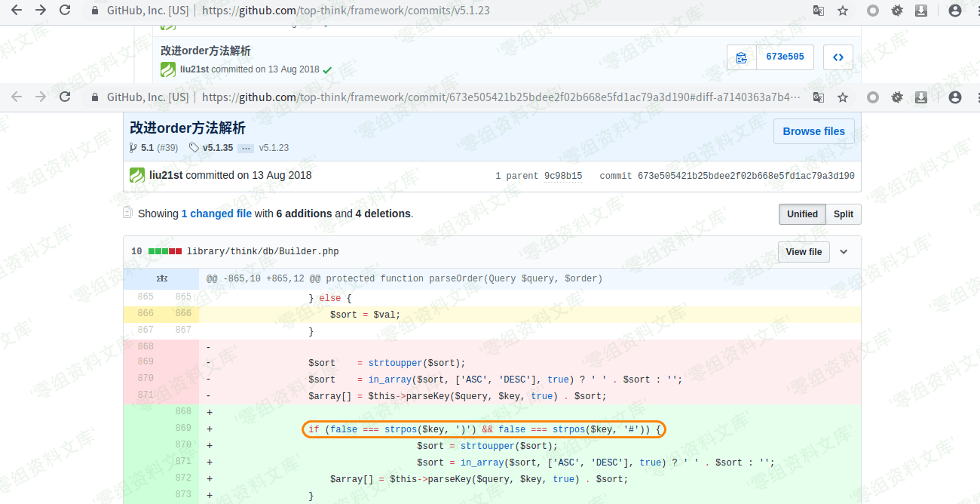The image size is (980, 504).
Task: Click the green-red diffstat bar for Builder.php
Action: (165, 251)
